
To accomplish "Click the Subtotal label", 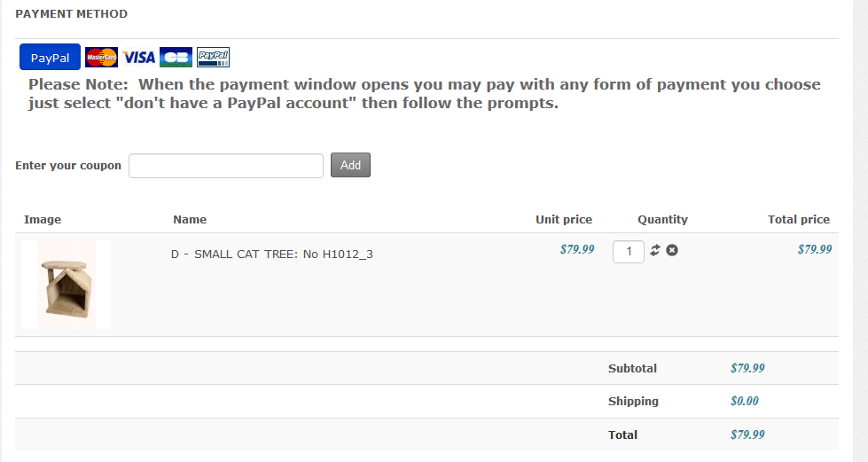I will [632, 368].
